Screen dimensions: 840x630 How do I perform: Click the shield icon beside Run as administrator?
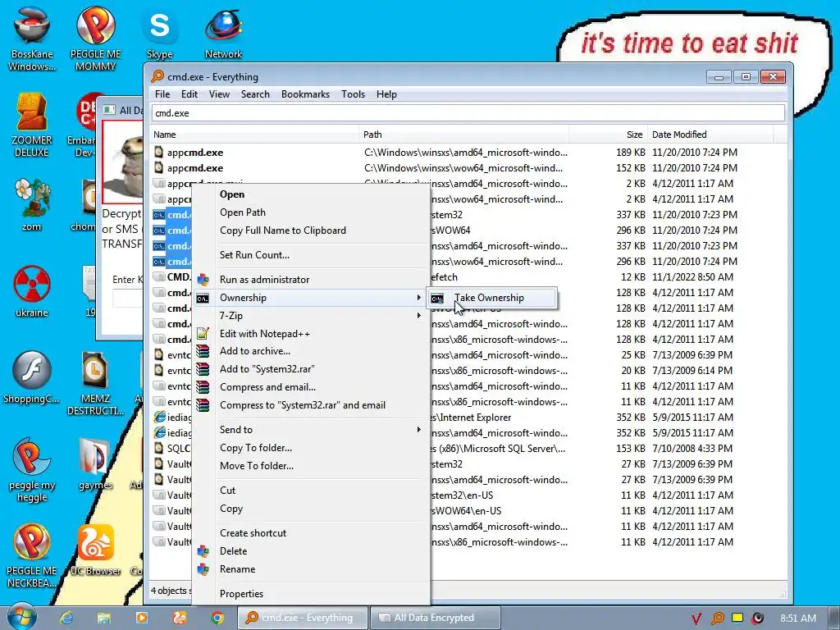[x=203, y=280]
